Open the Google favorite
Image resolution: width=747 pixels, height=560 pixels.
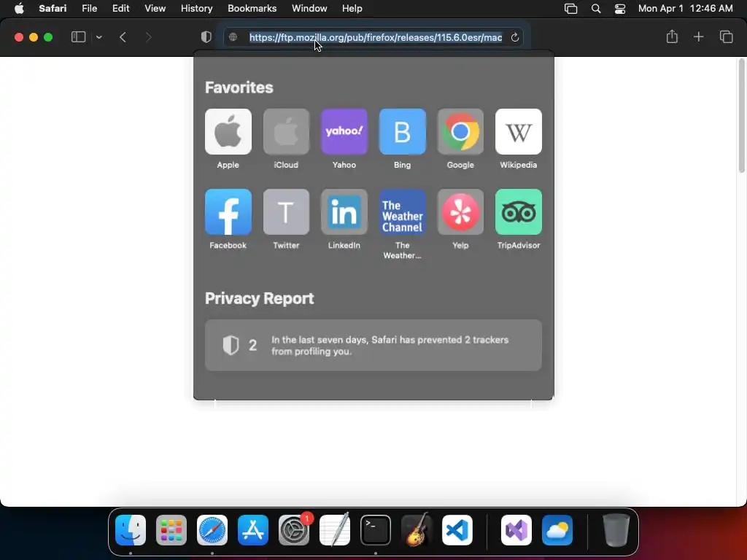pos(460,131)
